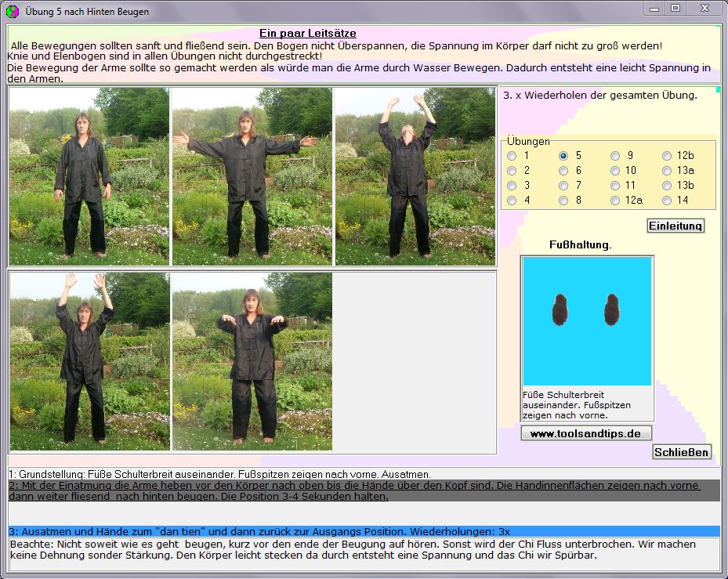The width and height of the screenshot is (728, 579).
Task: Click photo with hands lowered at chest
Action: [x=252, y=361]
